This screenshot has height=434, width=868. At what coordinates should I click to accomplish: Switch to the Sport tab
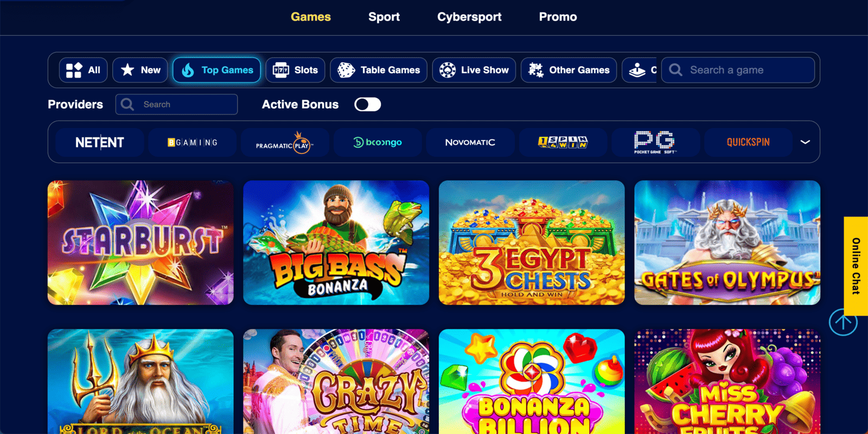click(384, 17)
